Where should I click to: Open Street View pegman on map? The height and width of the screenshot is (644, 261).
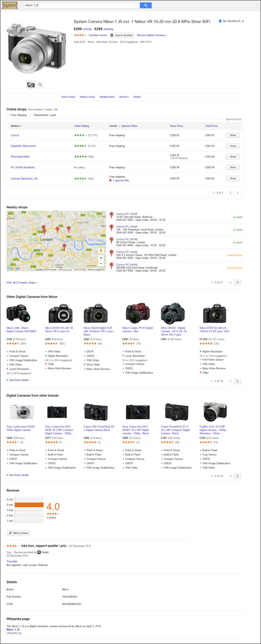click(101, 250)
